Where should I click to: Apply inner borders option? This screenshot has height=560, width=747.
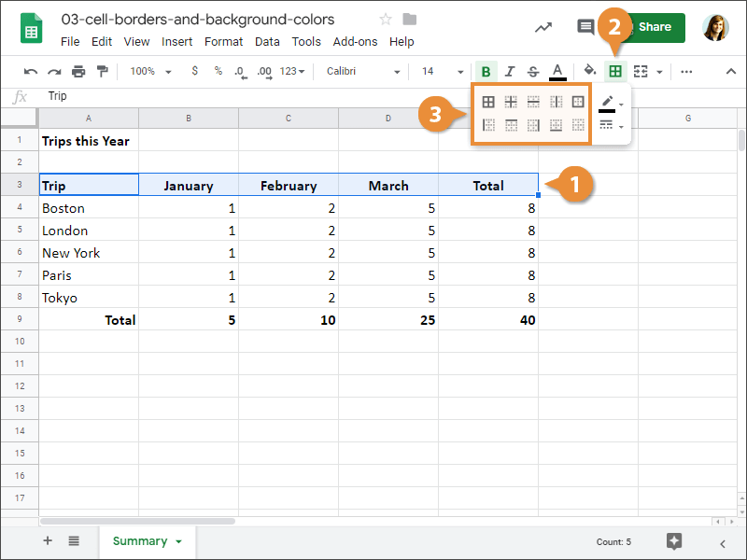(511, 102)
